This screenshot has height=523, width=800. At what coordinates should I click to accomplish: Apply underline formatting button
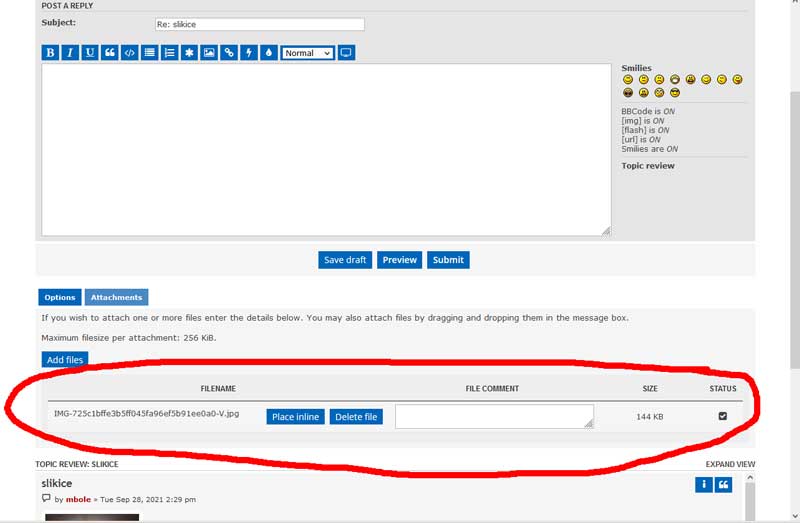click(90, 53)
